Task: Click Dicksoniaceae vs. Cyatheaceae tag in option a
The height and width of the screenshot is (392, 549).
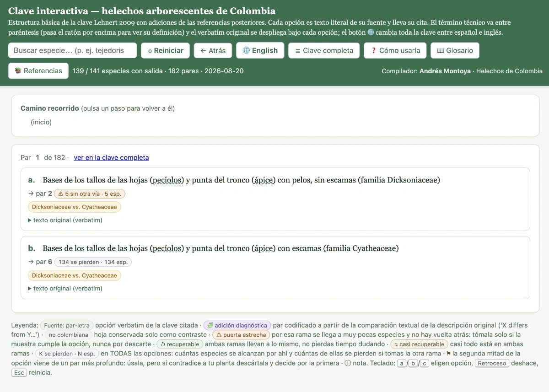Action: pyautogui.click(x=75, y=207)
